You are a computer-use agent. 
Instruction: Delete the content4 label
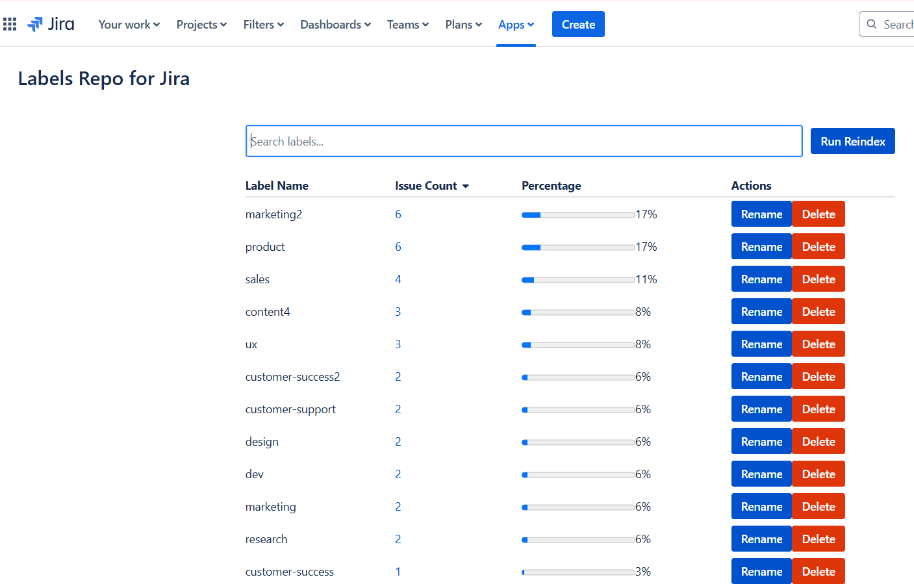pyautogui.click(x=819, y=311)
